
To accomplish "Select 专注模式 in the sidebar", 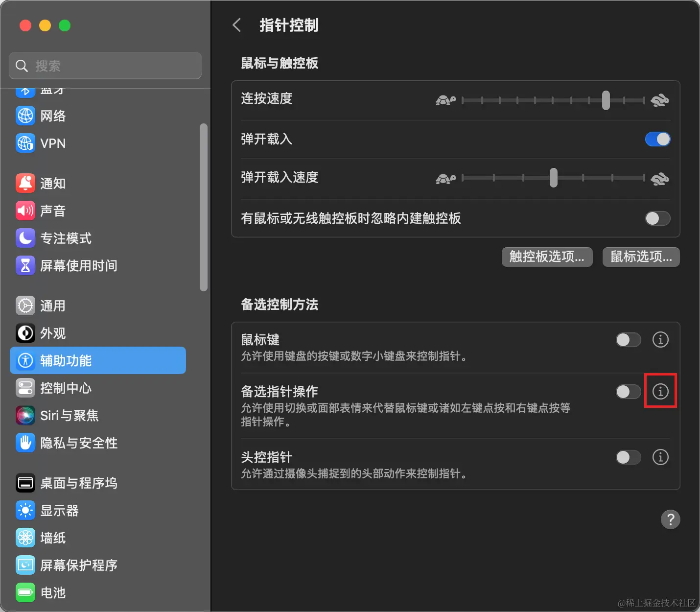I will tap(98, 238).
